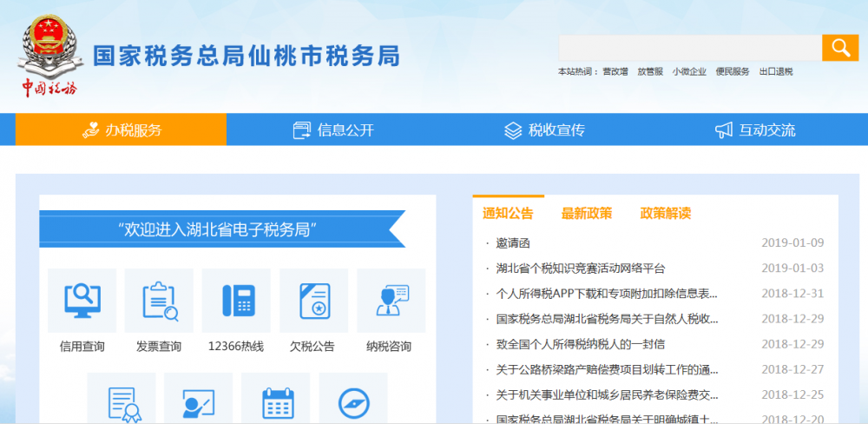Click the 12366热线 telephone icon
This screenshot has width=868, height=424.
click(x=236, y=301)
